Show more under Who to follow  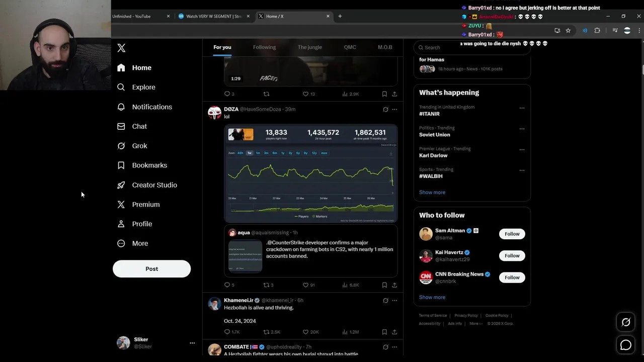[x=432, y=297]
